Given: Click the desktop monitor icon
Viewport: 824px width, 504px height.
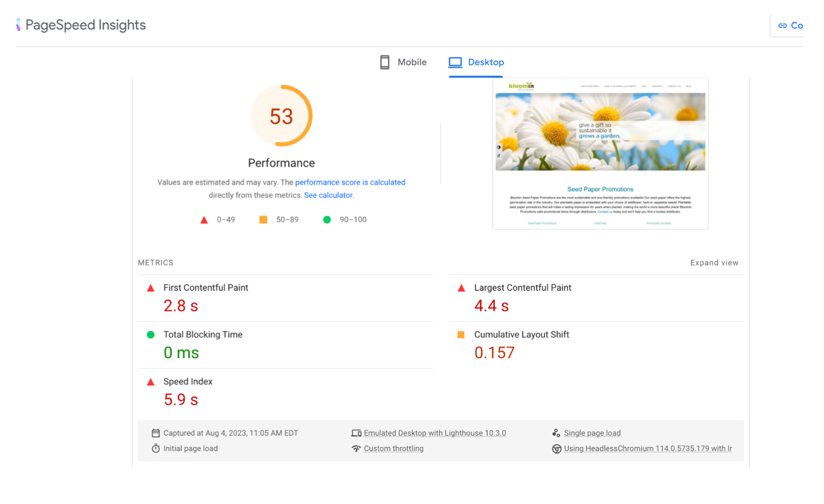Looking at the screenshot, I should click(x=455, y=62).
